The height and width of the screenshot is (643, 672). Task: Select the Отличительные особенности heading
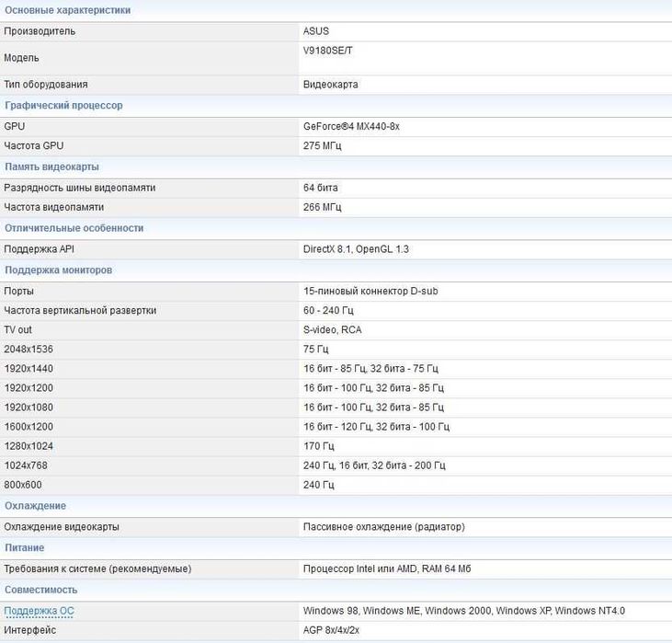tap(74, 228)
